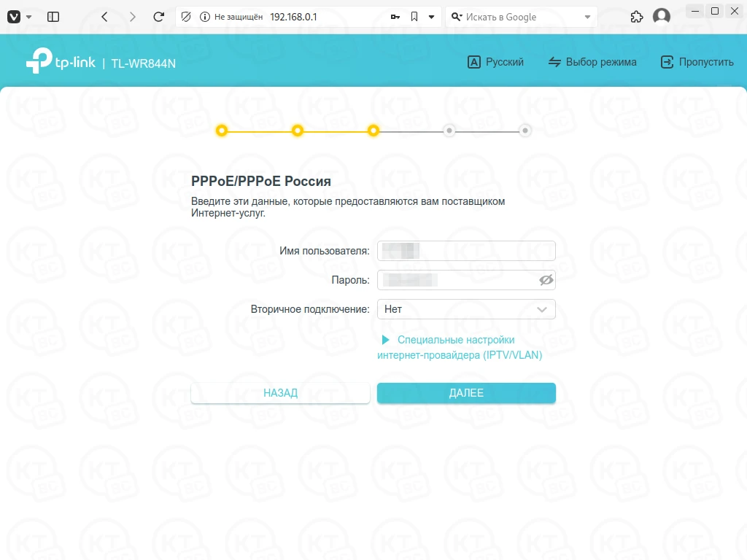Image resolution: width=747 pixels, height=560 pixels.
Task: Open the browser extensions puzzle icon
Action: (x=636, y=17)
